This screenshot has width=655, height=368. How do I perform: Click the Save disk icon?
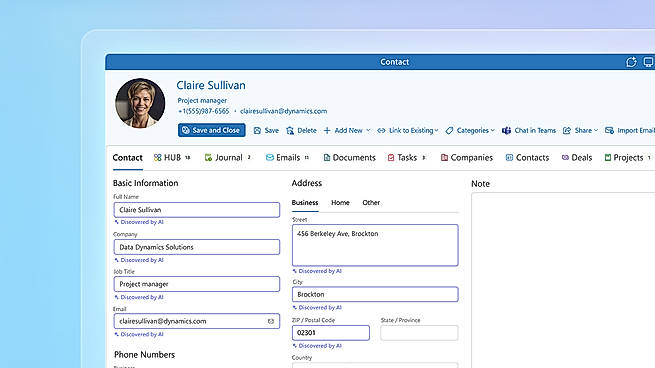click(x=257, y=131)
